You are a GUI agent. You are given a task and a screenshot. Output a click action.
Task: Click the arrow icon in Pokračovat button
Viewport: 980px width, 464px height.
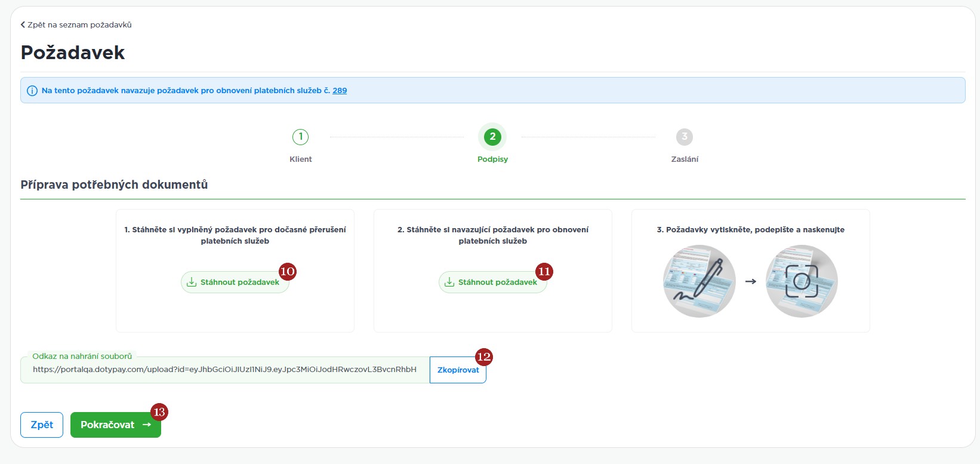coord(147,425)
